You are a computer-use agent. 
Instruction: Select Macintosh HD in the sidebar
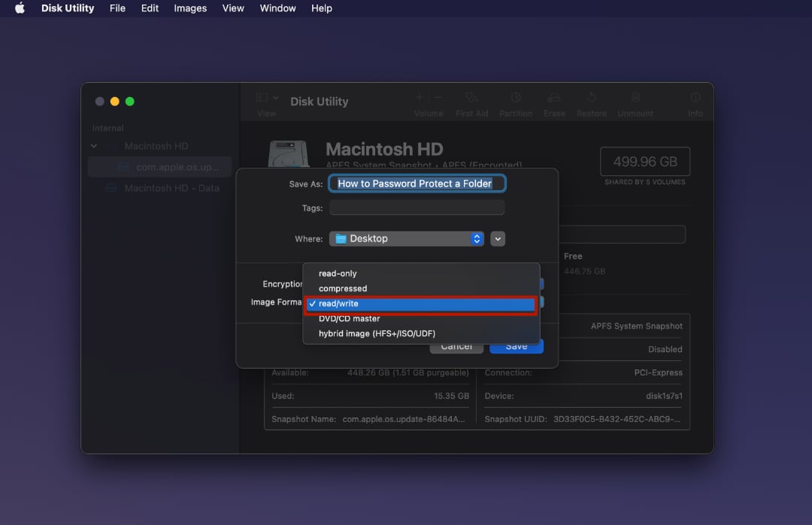(x=156, y=146)
